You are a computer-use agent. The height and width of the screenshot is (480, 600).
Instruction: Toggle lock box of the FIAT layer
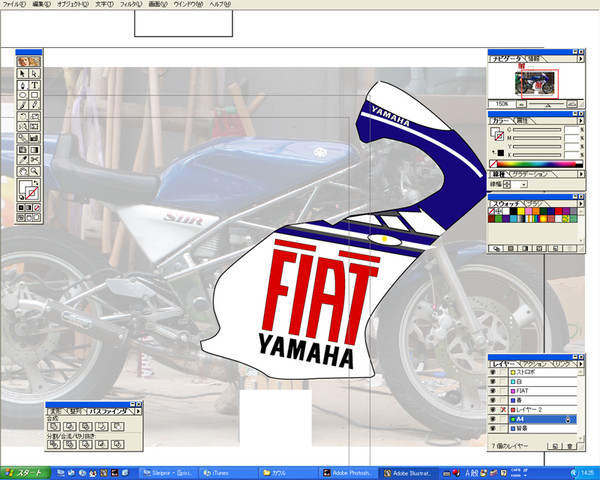pyautogui.click(x=503, y=391)
